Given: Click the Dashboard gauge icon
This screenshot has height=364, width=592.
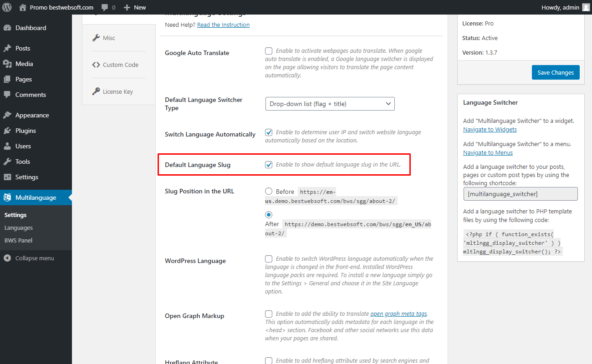Looking at the screenshot, I should point(7,28).
